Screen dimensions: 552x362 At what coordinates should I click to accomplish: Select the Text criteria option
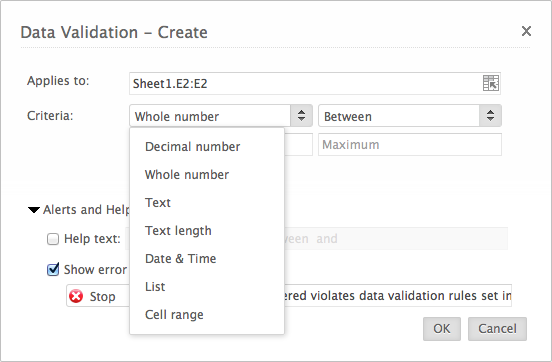pos(158,203)
